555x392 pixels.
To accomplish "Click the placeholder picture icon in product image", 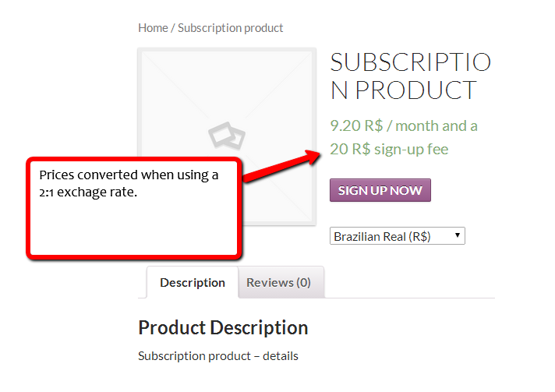I will click(x=227, y=138).
